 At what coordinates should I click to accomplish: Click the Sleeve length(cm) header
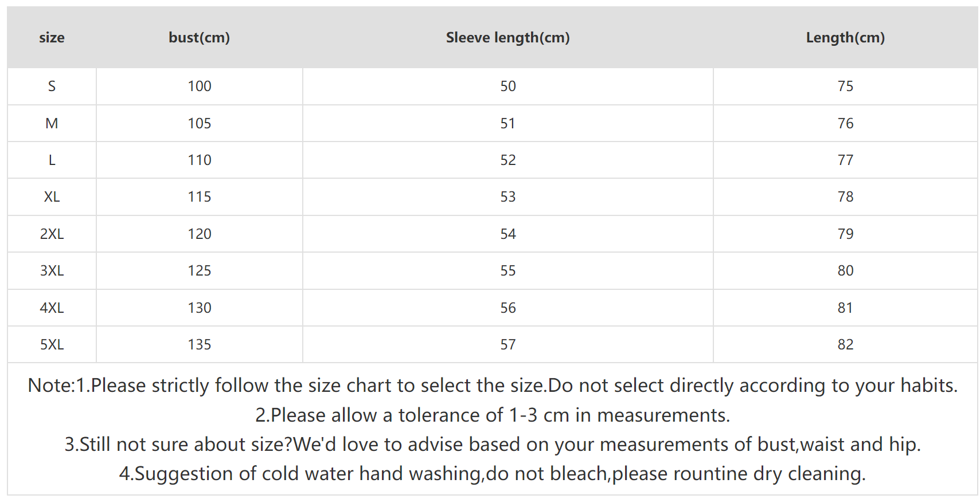507,38
